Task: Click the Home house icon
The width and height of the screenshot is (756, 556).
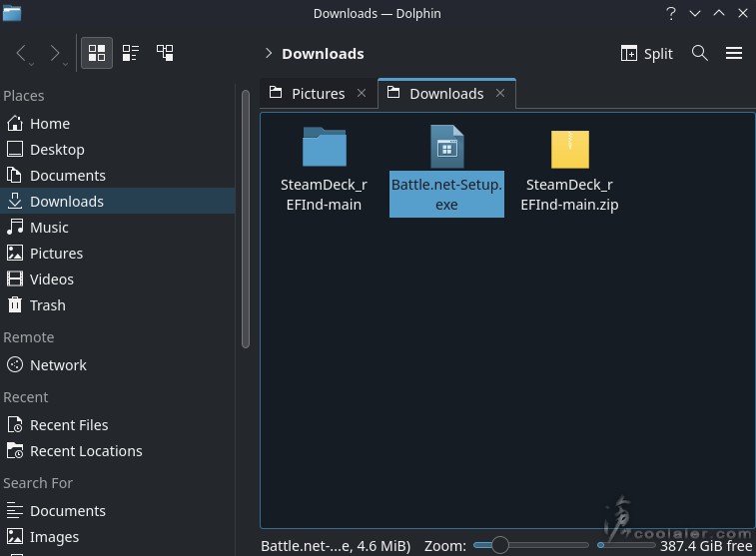Action: (15, 124)
